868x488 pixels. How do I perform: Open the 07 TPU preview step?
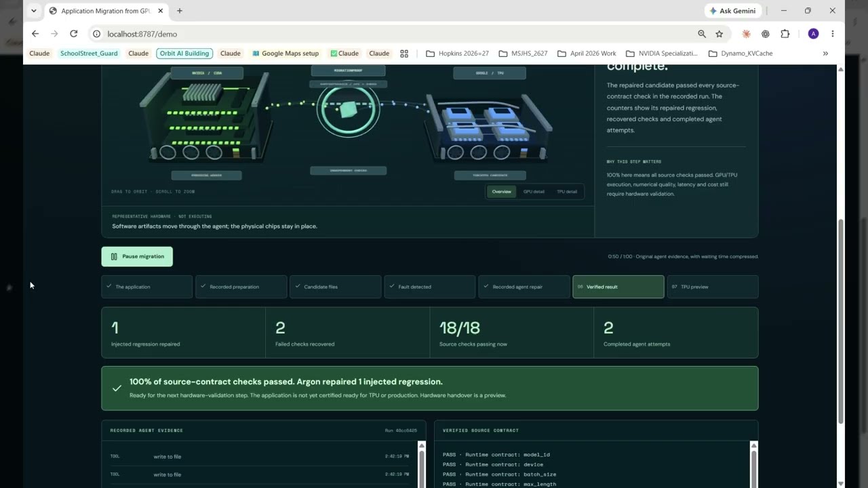pyautogui.click(x=713, y=287)
